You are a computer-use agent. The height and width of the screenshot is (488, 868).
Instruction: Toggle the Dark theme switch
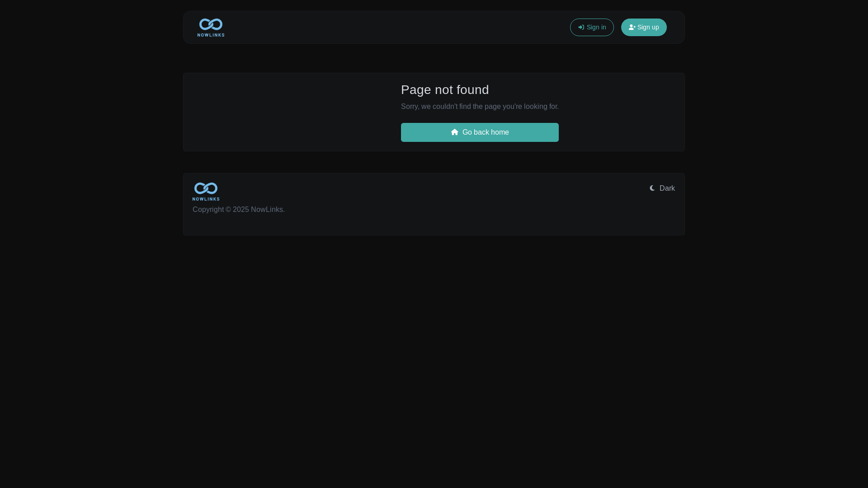click(x=662, y=188)
